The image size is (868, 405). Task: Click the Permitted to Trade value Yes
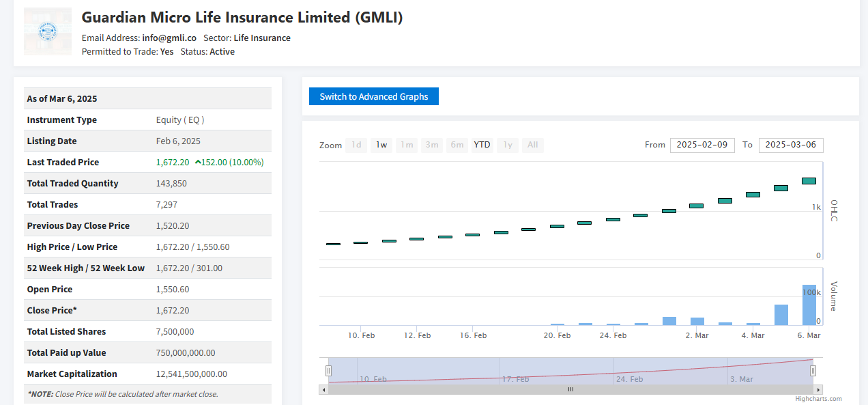pyautogui.click(x=167, y=52)
